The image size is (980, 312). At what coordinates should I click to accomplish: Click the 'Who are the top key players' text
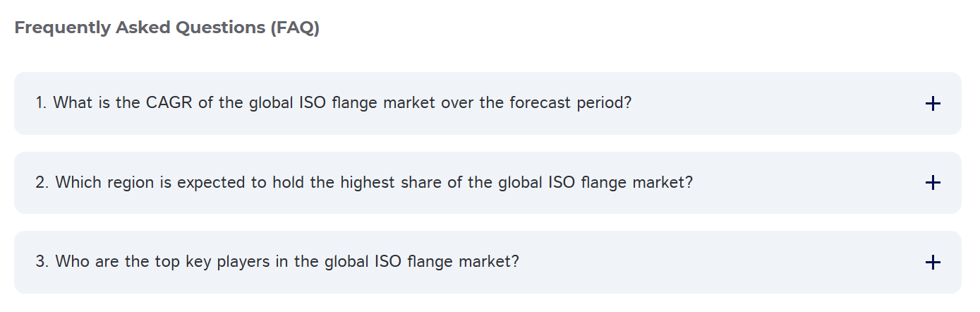click(134, 262)
